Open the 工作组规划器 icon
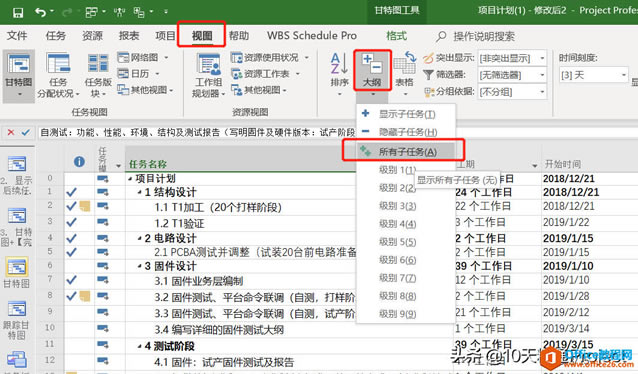This screenshot has height=374, width=638. click(208, 76)
